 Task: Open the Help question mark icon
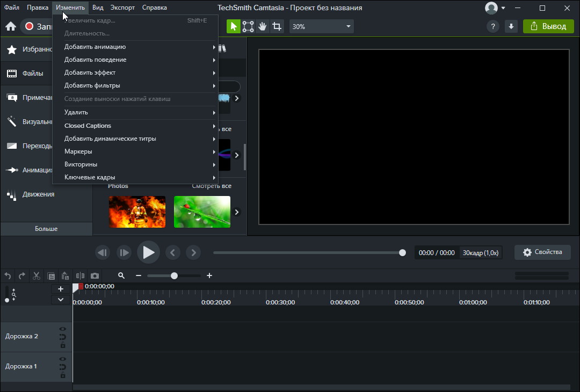(492, 26)
